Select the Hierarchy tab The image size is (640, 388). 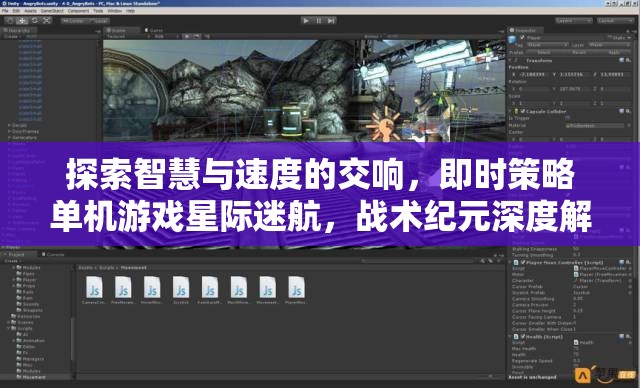point(19,30)
